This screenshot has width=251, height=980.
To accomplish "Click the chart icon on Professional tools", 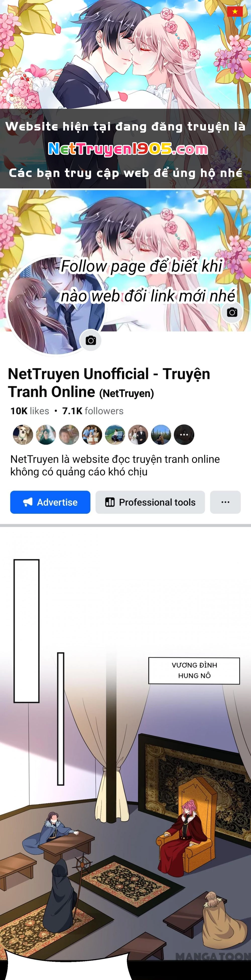I will pyautogui.click(x=110, y=502).
